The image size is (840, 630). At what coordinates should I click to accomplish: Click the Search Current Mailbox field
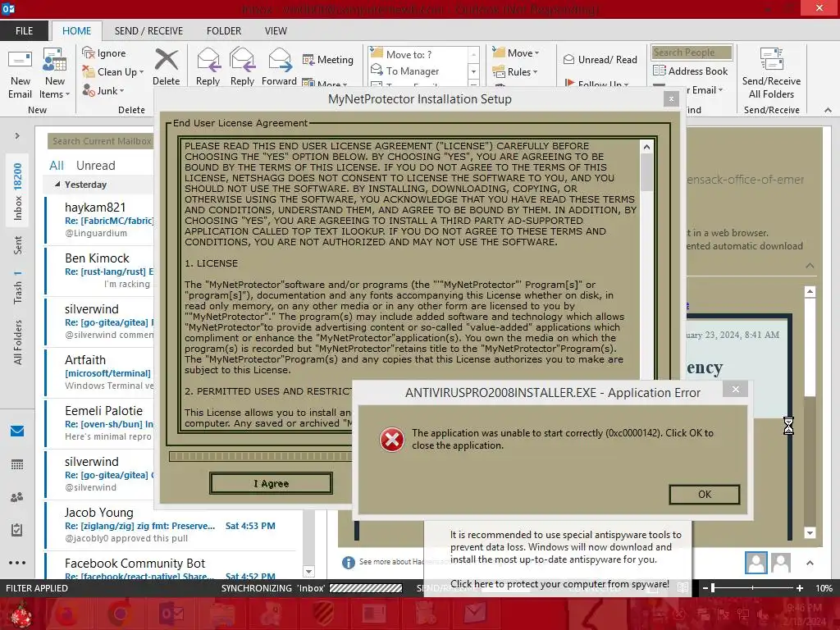coord(101,141)
